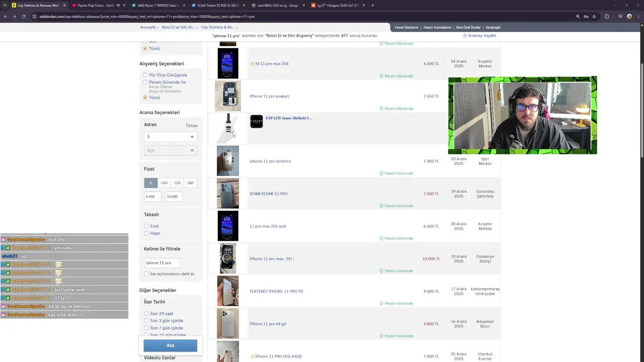
Task: Select Son 24 saat date filter
Action: [146, 314]
